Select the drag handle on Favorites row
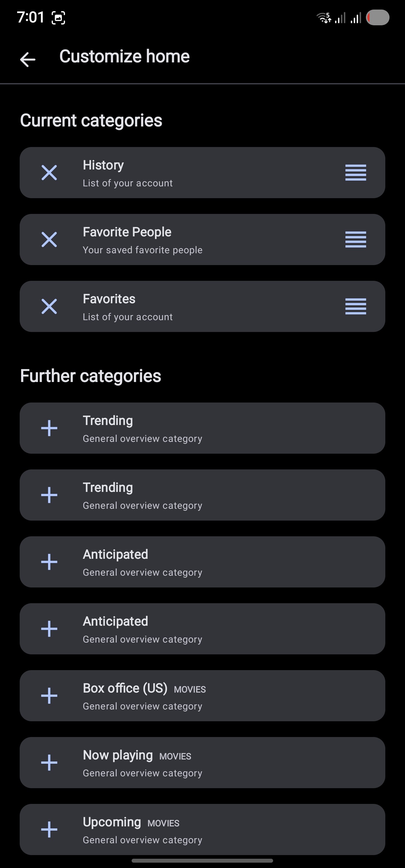Screen dimensions: 405x868 (x=355, y=306)
